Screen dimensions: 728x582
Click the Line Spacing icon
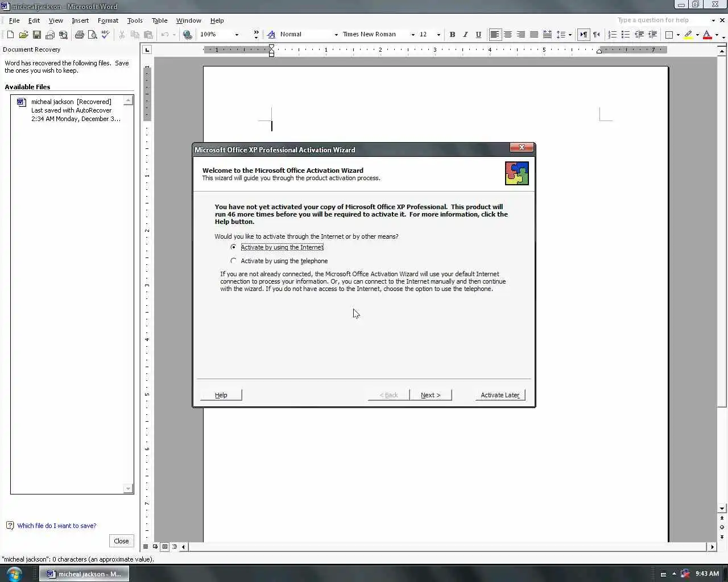pyautogui.click(x=561, y=35)
